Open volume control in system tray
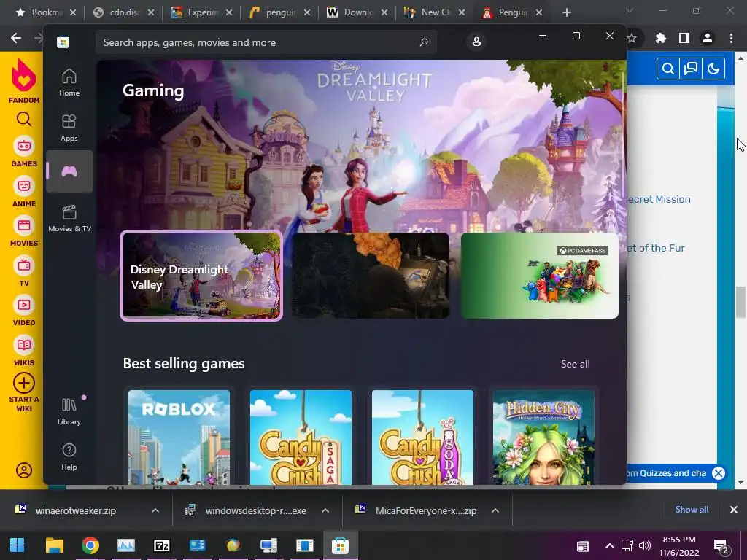This screenshot has height=560, width=747. [645, 545]
